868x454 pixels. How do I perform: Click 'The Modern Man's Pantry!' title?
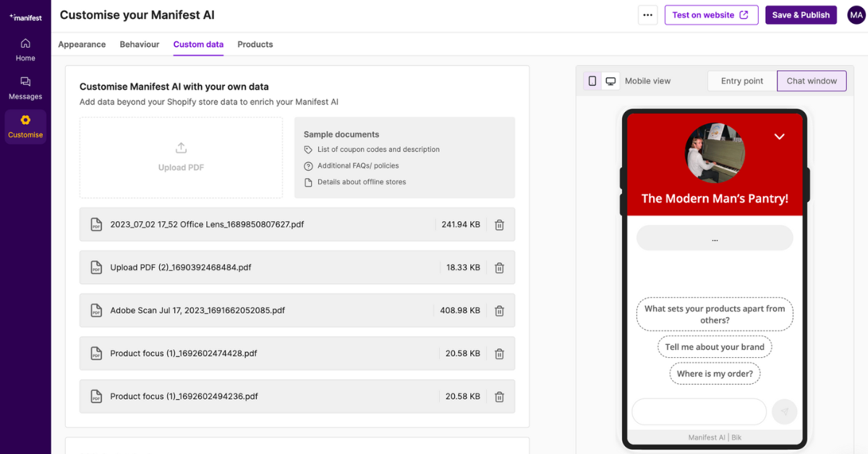coord(715,198)
